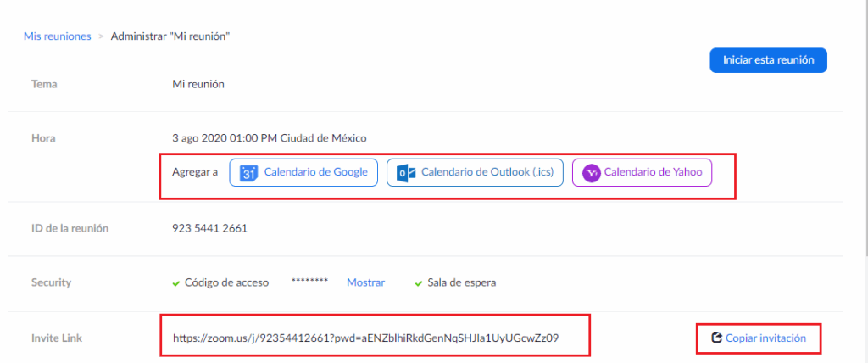Image resolution: width=868 pixels, height=363 pixels.
Task: Click the vertical scrollbar on right edge
Action: pyautogui.click(x=863, y=127)
